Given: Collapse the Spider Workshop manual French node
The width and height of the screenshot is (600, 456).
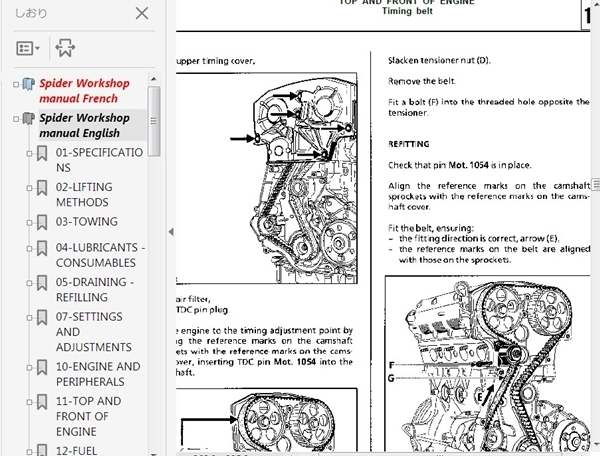Looking at the screenshot, I should (x=16, y=84).
